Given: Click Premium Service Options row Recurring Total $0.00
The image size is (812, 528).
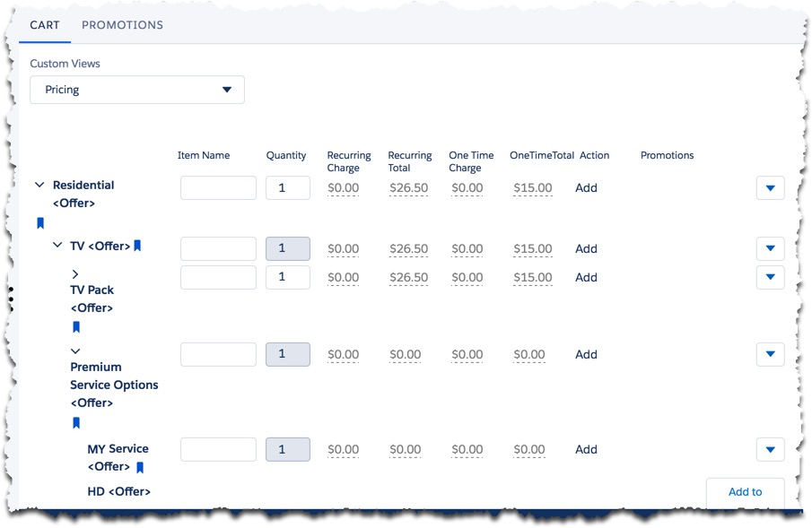Looking at the screenshot, I should pos(405,354).
